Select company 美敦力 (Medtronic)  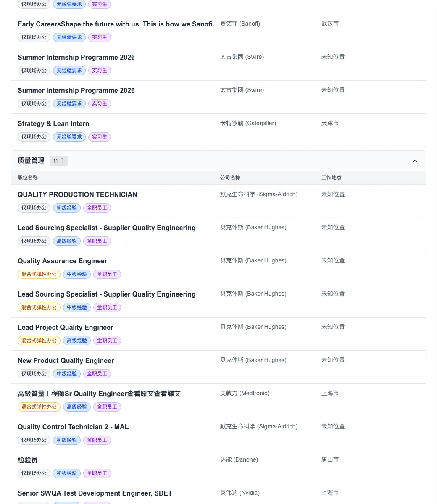(x=245, y=394)
